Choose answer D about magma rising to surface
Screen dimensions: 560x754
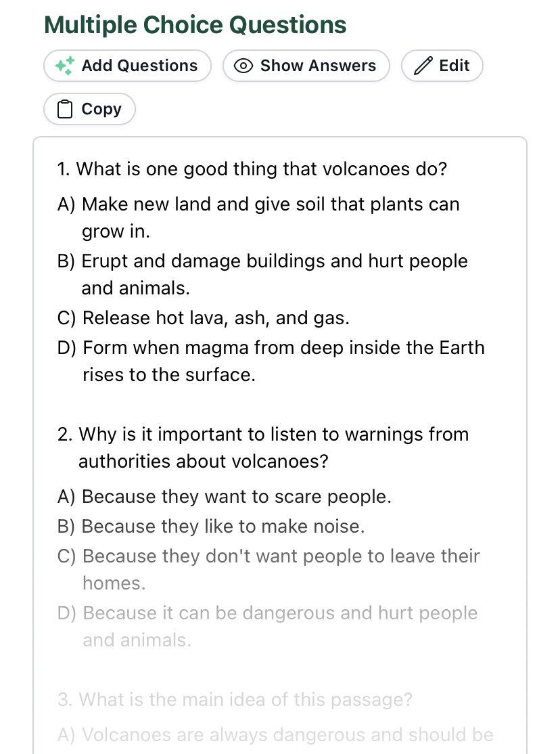pyautogui.click(x=271, y=361)
